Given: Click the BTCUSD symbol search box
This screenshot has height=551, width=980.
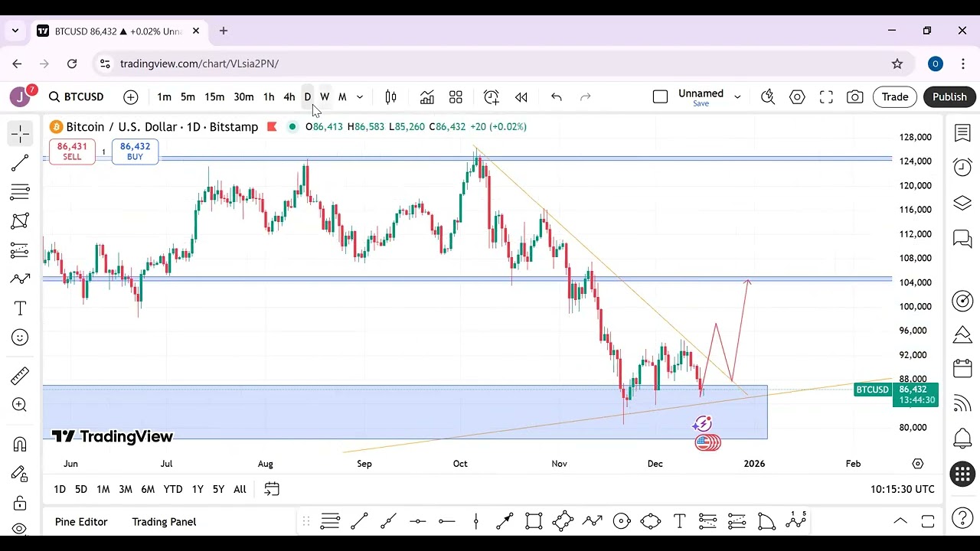Looking at the screenshot, I should [x=77, y=97].
